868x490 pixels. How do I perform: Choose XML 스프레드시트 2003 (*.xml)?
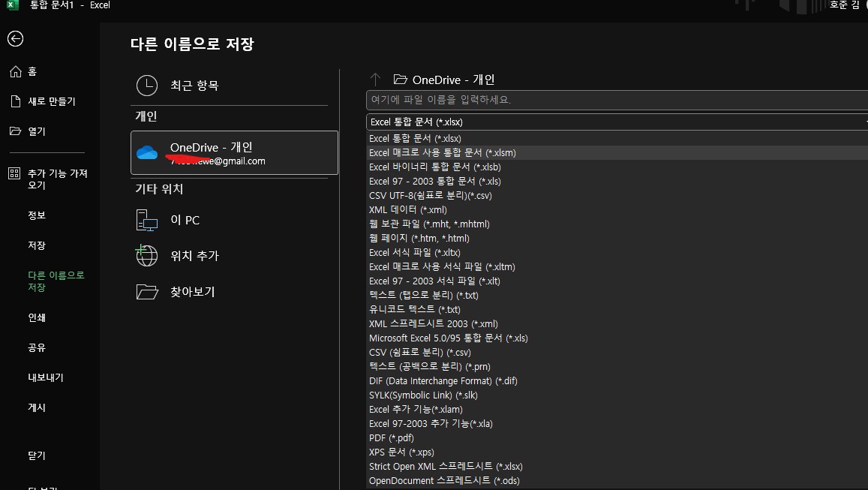617,324
